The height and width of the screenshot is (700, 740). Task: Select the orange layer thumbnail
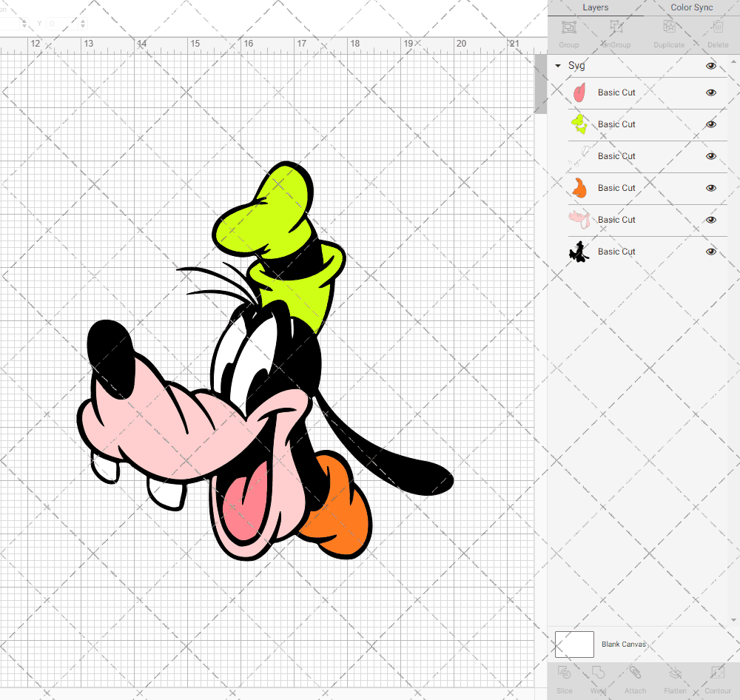tap(579, 188)
